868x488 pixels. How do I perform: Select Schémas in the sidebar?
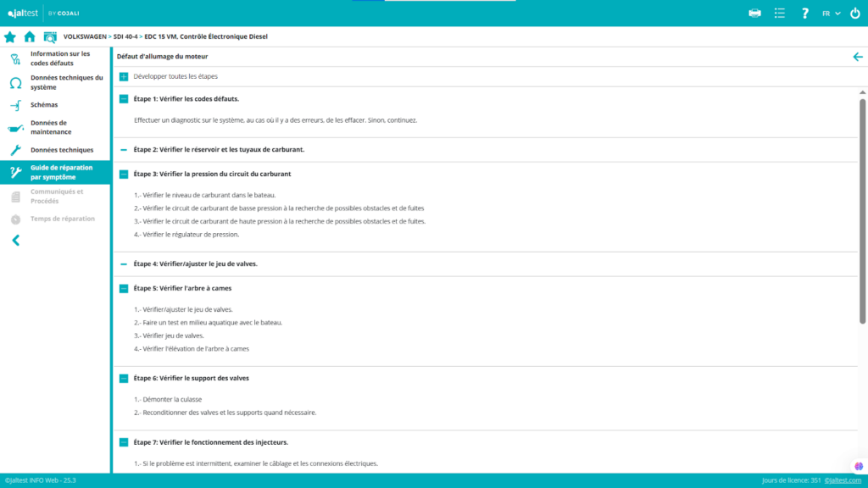(44, 105)
